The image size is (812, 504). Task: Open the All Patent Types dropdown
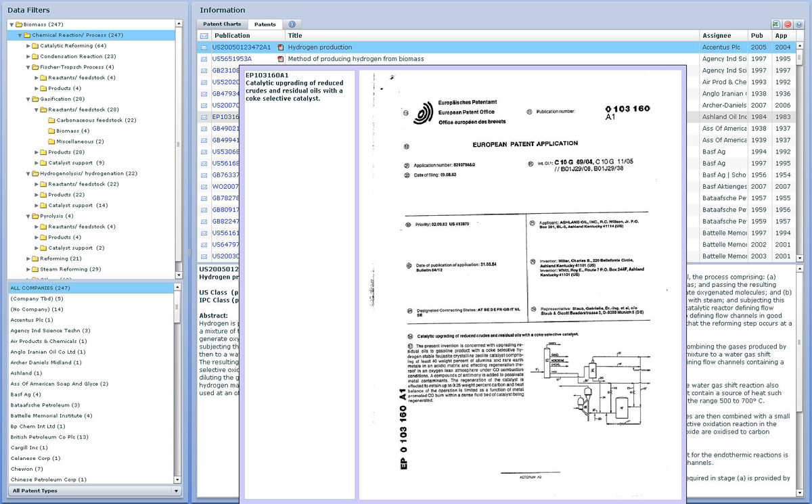click(176, 490)
